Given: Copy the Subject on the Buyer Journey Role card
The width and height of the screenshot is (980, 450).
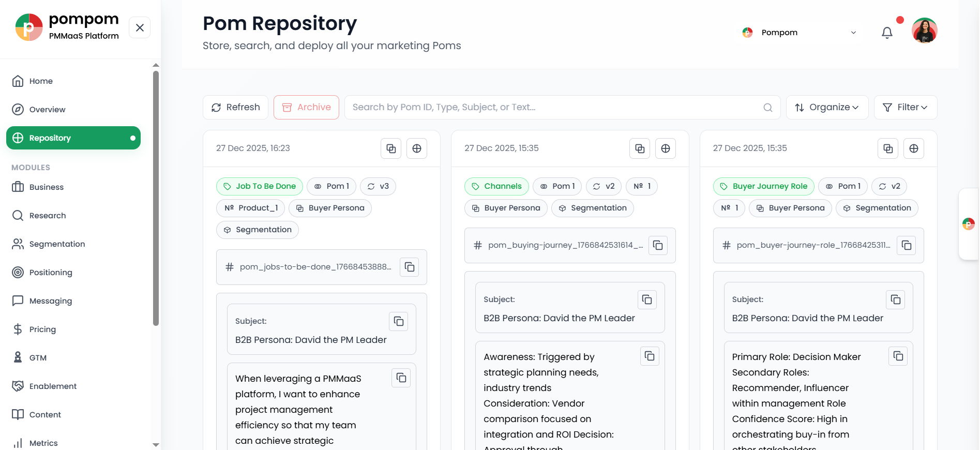Looking at the screenshot, I should 896,299.
